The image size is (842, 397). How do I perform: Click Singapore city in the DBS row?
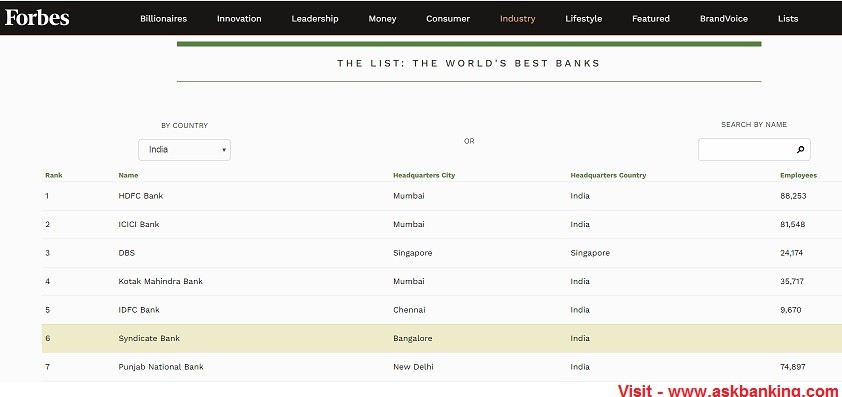[412, 253]
